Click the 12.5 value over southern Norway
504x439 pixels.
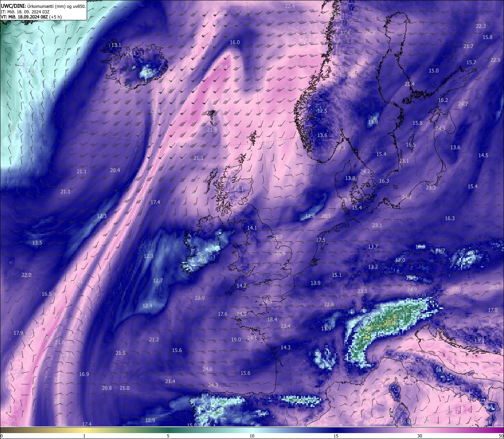(322, 111)
